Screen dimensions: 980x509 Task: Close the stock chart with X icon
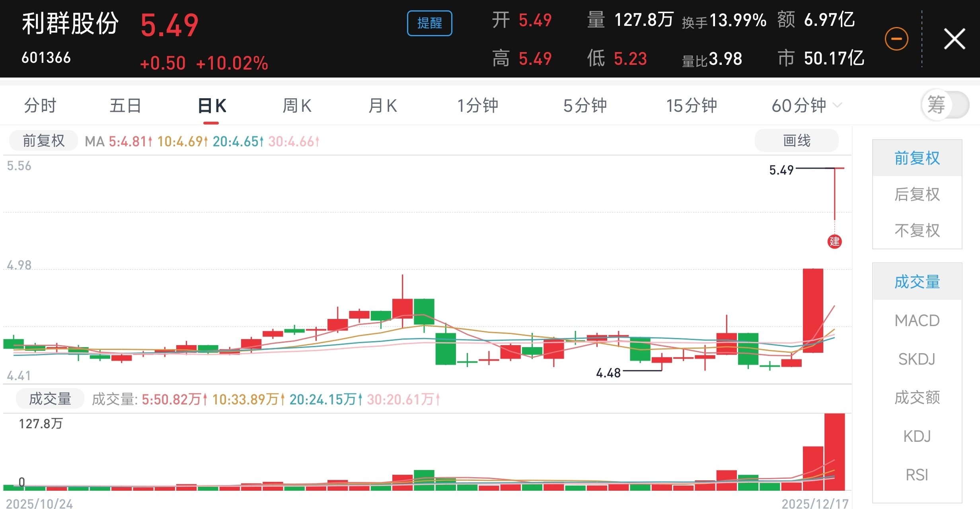click(x=954, y=39)
